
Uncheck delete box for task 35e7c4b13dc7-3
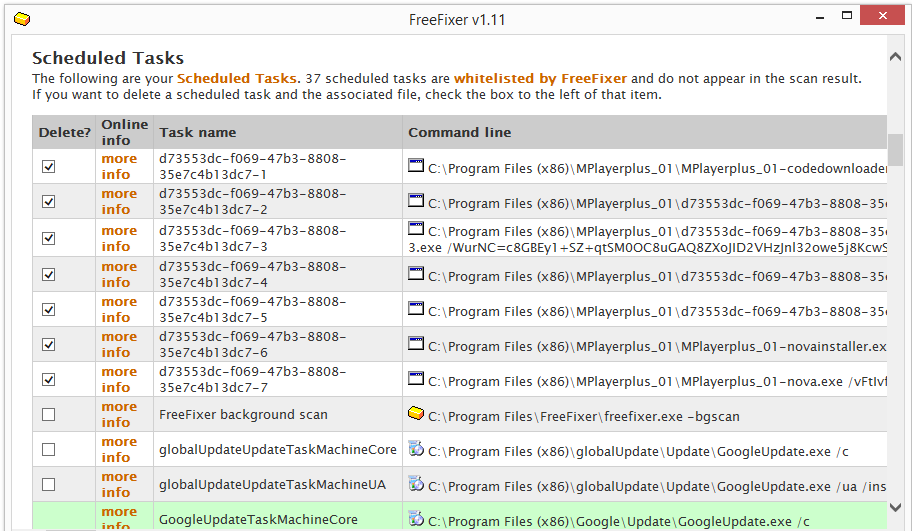[x=49, y=238]
